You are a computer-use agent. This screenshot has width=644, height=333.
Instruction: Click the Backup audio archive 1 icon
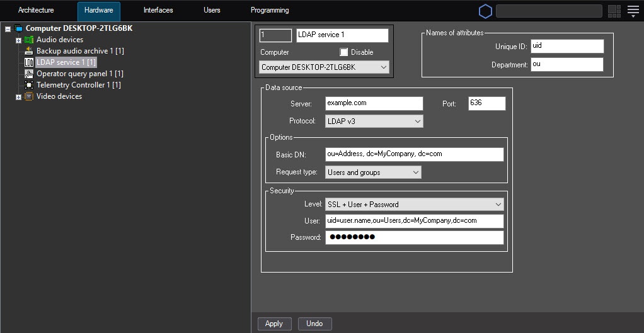(x=29, y=51)
